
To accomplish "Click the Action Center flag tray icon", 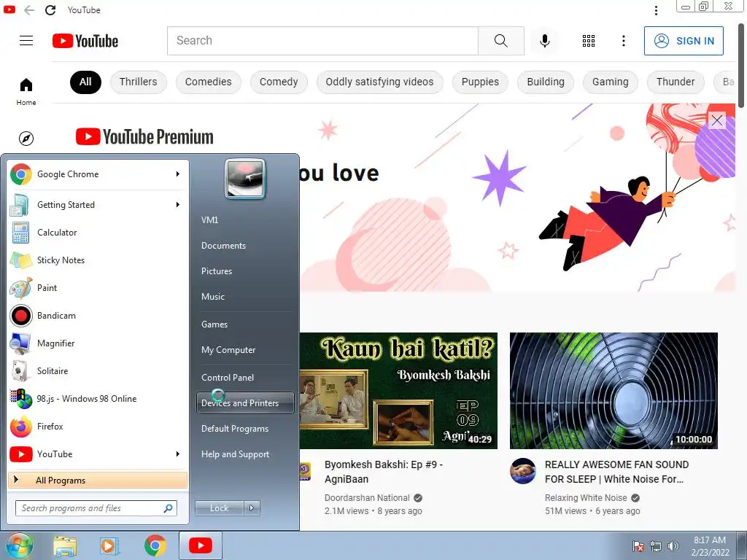I will (638, 546).
